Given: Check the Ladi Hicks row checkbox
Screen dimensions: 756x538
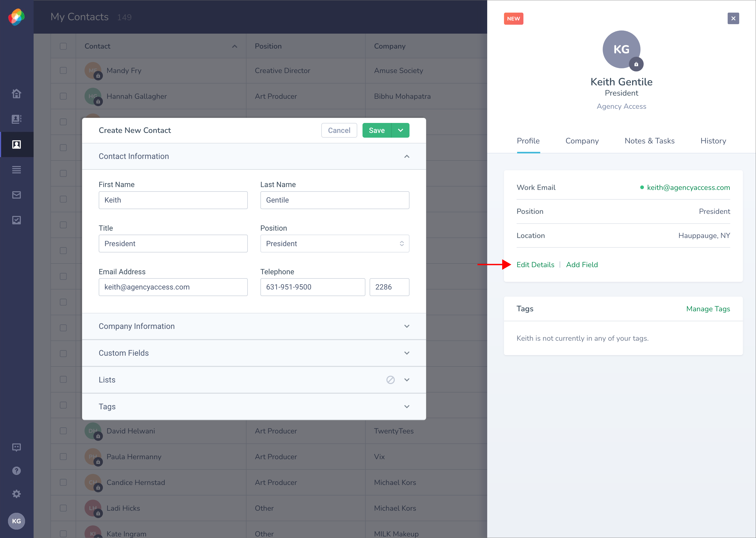Looking at the screenshot, I should [x=63, y=508].
